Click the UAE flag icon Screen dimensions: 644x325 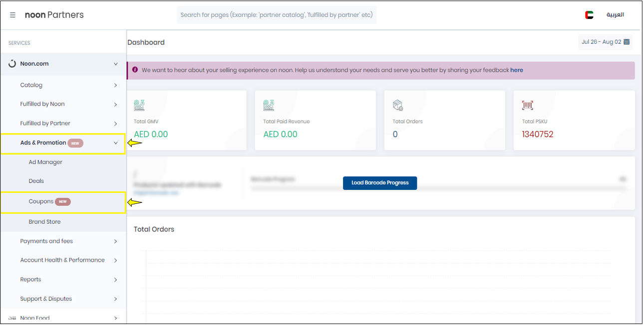click(x=589, y=15)
